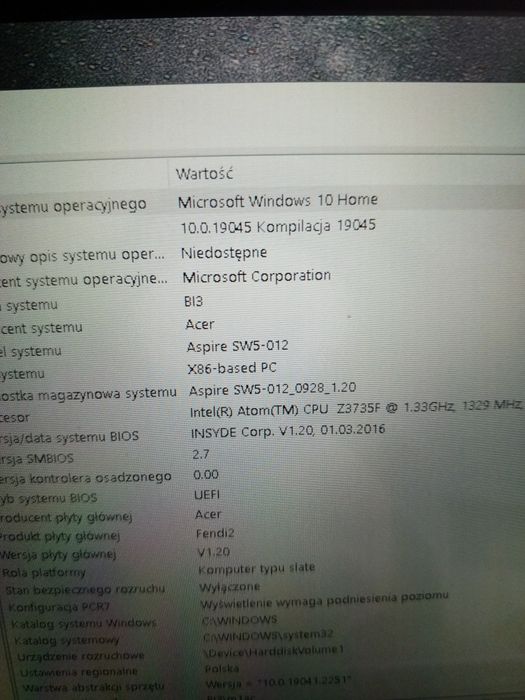Image resolution: width=525 pixels, height=700 pixels.
Task: Select the UEFI BIOS mode value
Action: pyautogui.click(x=207, y=495)
